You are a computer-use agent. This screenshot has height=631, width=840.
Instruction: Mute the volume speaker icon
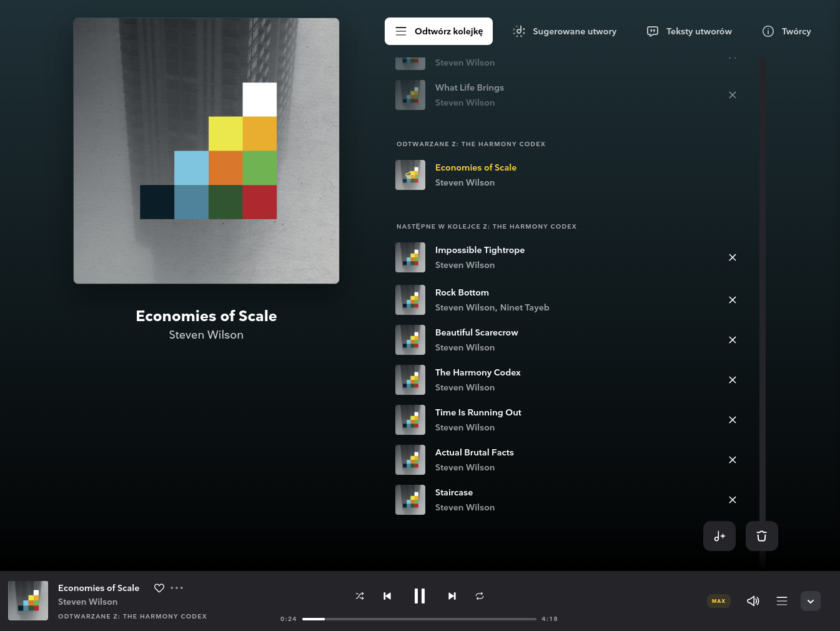pos(753,601)
